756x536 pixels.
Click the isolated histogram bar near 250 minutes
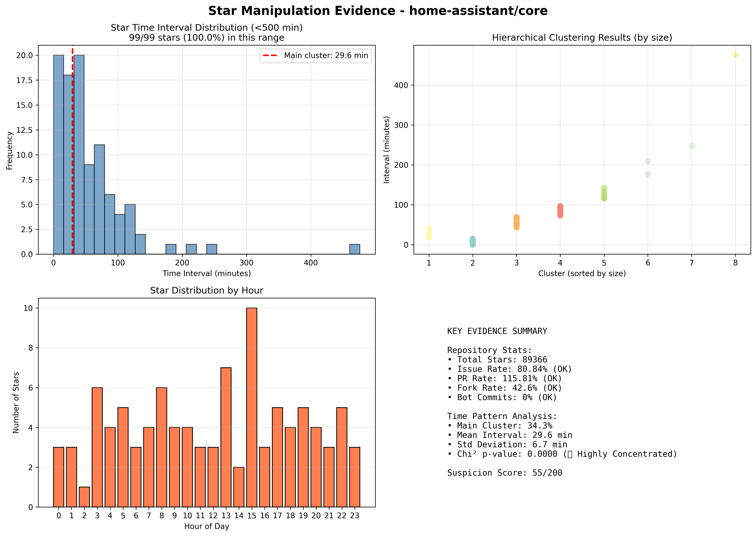pyautogui.click(x=212, y=249)
